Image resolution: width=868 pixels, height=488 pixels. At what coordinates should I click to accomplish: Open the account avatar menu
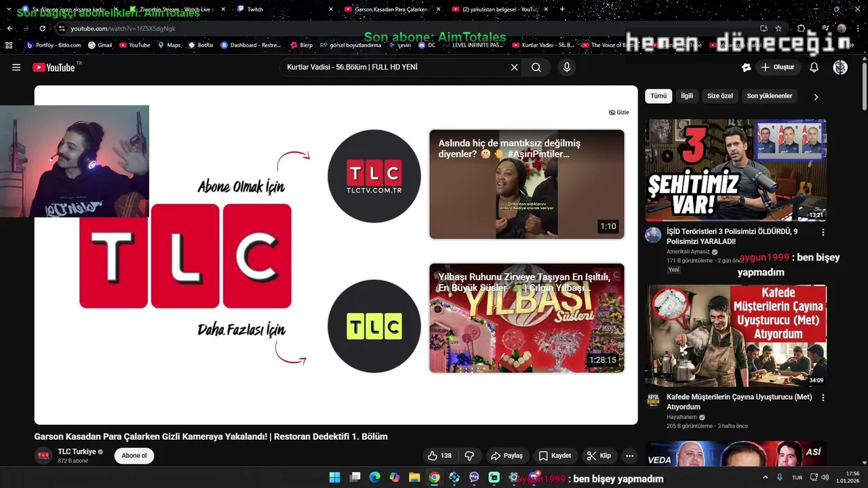coord(840,67)
